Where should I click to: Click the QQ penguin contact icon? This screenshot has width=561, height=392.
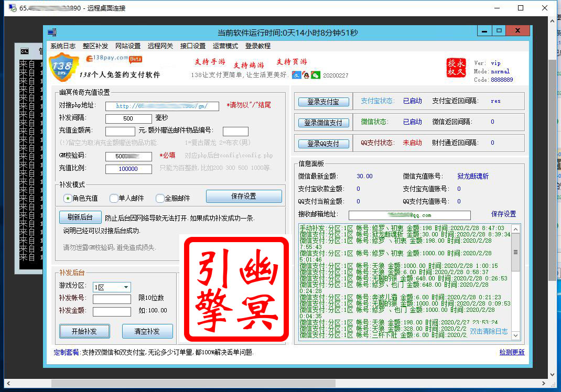306,75
